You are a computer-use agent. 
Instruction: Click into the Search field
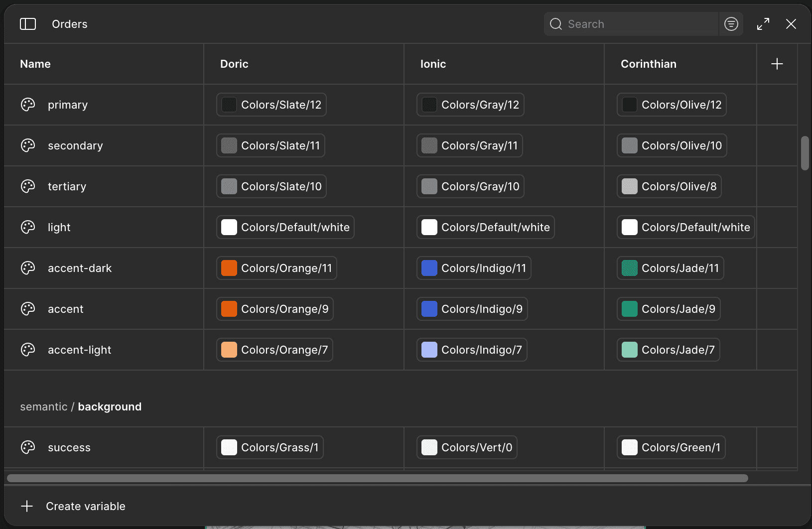coord(640,24)
